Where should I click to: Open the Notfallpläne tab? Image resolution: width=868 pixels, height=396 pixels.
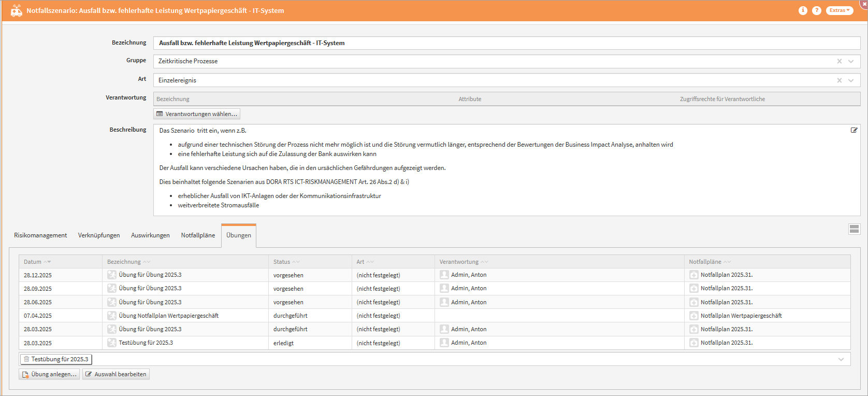click(198, 235)
